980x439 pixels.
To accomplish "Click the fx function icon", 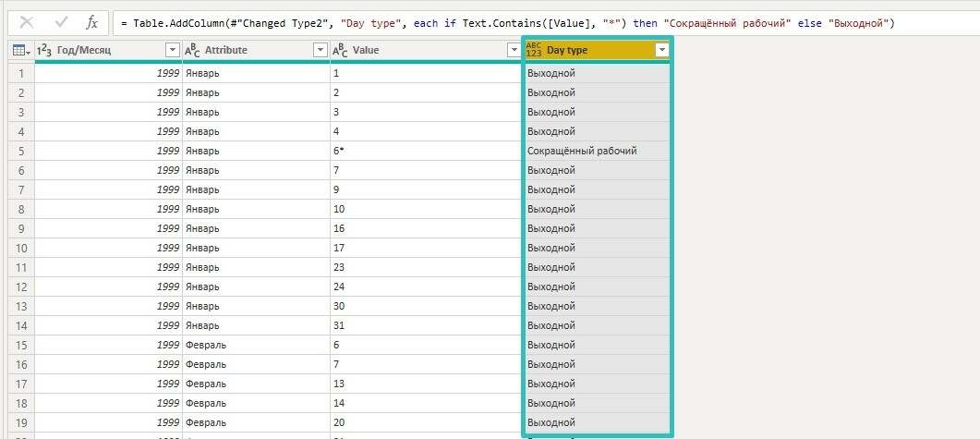I will pyautogui.click(x=91, y=23).
